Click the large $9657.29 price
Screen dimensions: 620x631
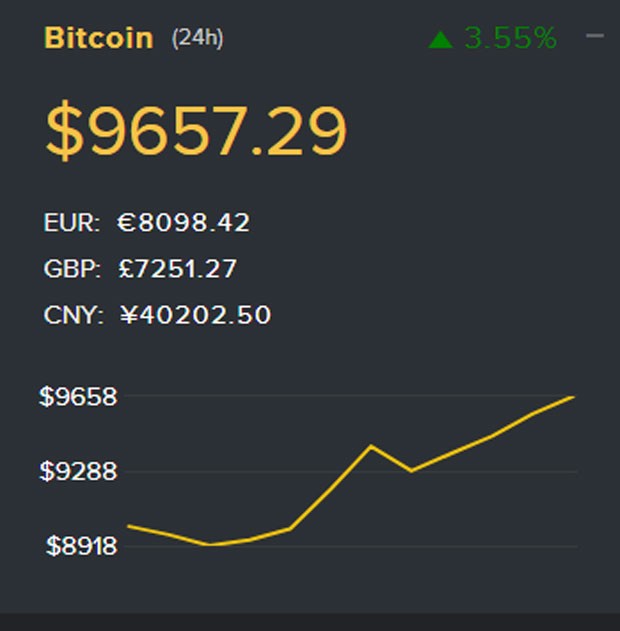click(196, 131)
